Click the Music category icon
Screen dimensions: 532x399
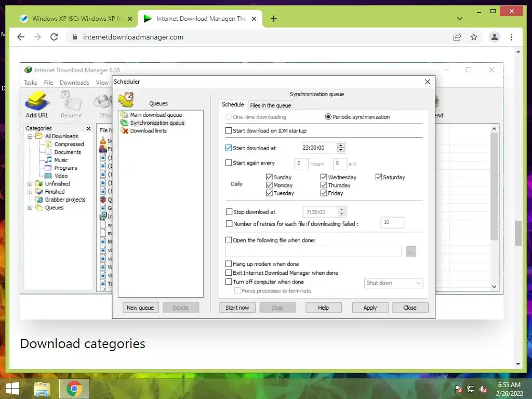tap(48, 160)
